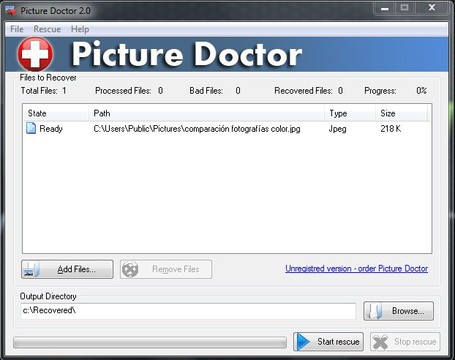Open the Rescue menu

47,29
